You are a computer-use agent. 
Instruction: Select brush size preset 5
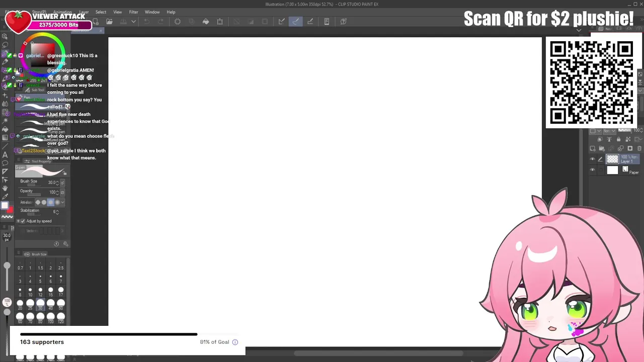[x=40, y=279]
